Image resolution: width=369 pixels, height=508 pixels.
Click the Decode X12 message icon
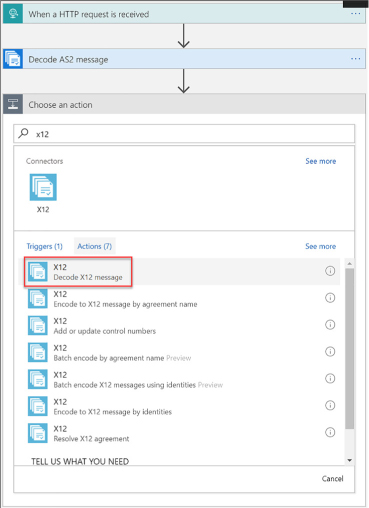tap(38, 271)
